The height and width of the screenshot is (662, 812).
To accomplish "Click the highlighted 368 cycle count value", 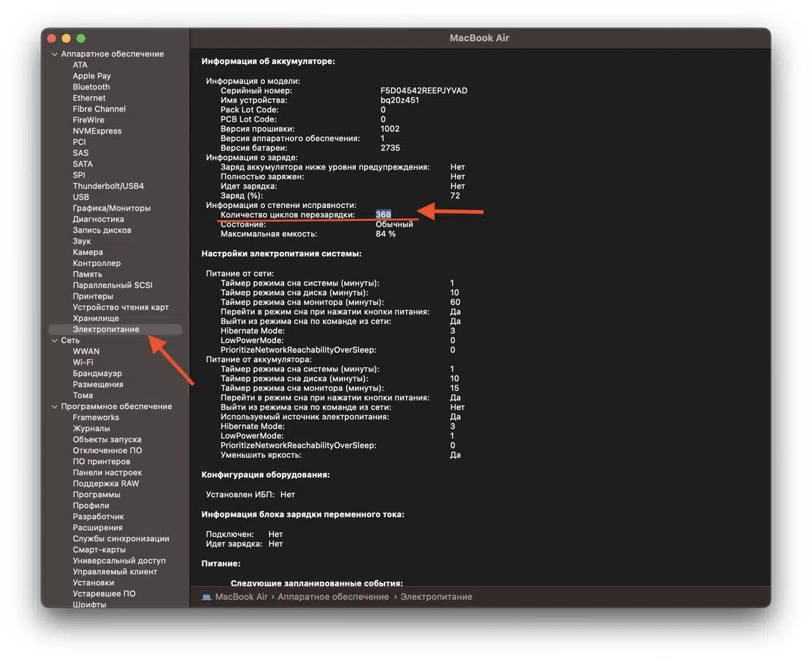I will click(x=383, y=214).
